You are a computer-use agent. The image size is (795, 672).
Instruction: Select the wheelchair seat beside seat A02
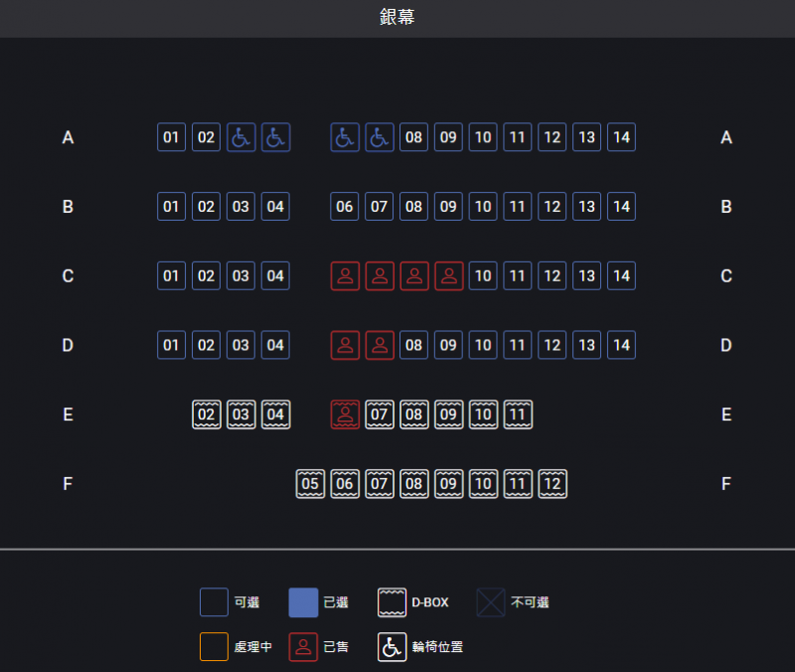[240, 137]
